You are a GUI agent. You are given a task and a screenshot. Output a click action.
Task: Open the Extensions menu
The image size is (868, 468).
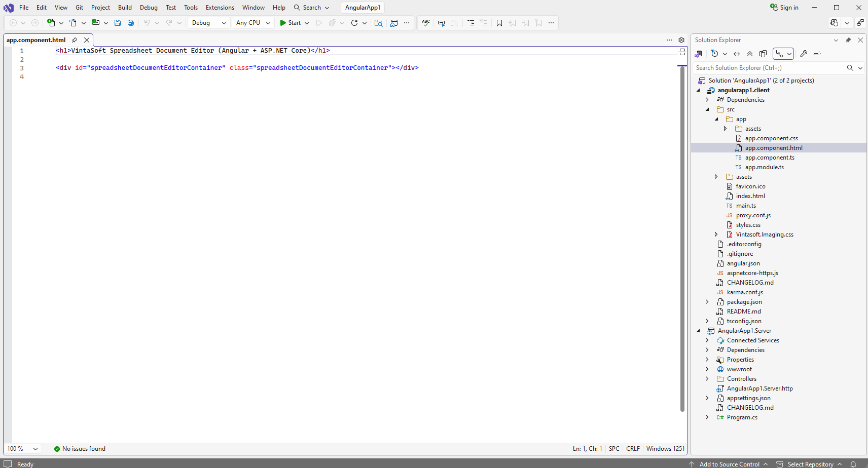[220, 8]
